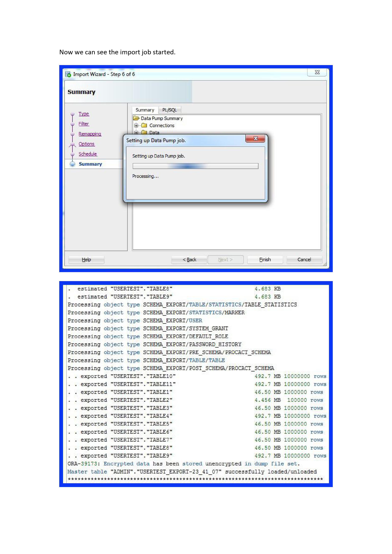Screen dimensions: 392x554
Task: Close the Import Wizard window
Action: (x=317, y=72)
